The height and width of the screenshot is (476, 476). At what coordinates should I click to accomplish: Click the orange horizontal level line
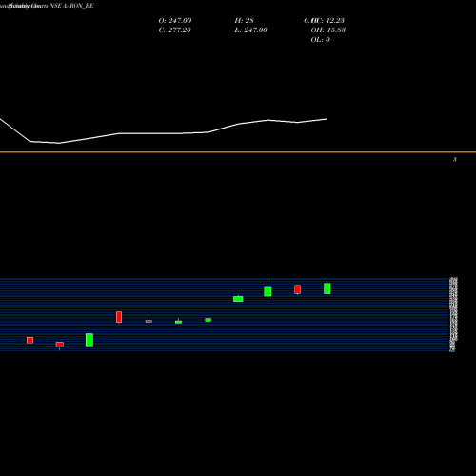(x=238, y=152)
